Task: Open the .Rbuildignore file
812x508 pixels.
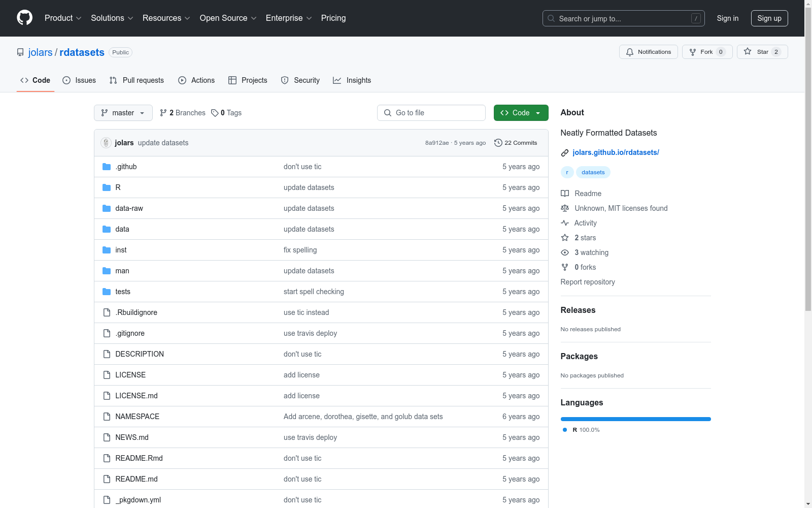Action: pyautogui.click(x=137, y=312)
